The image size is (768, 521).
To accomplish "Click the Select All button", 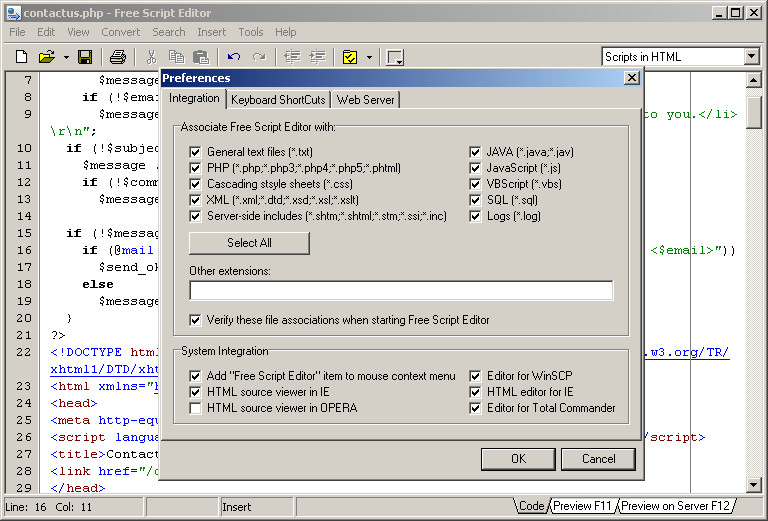I will pyautogui.click(x=249, y=243).
